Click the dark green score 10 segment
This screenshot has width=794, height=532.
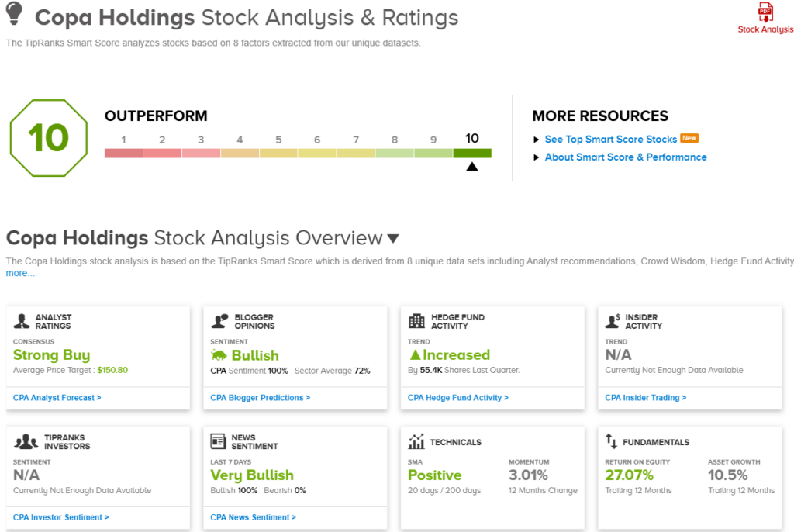pos(472,153)
